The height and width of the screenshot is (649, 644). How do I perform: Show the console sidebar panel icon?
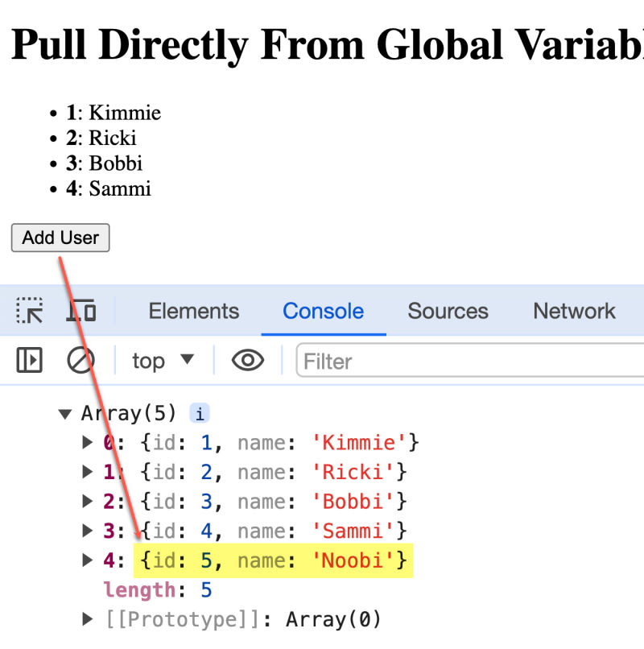point(30,361)
